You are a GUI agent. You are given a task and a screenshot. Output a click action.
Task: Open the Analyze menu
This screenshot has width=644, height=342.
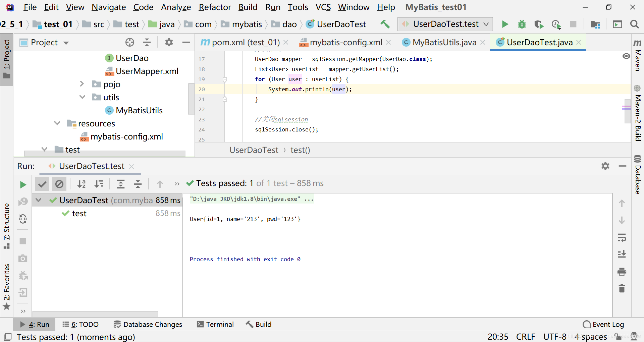[176, 7]
